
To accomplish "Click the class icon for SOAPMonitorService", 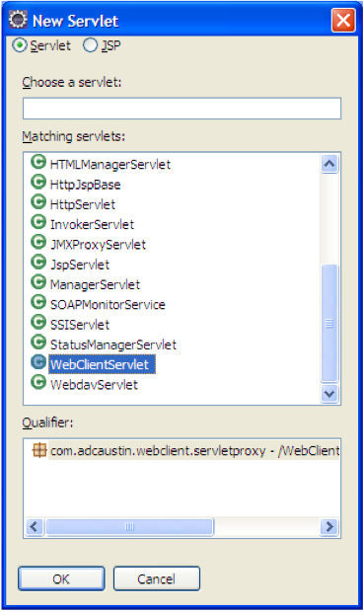I will click(38, 302).
